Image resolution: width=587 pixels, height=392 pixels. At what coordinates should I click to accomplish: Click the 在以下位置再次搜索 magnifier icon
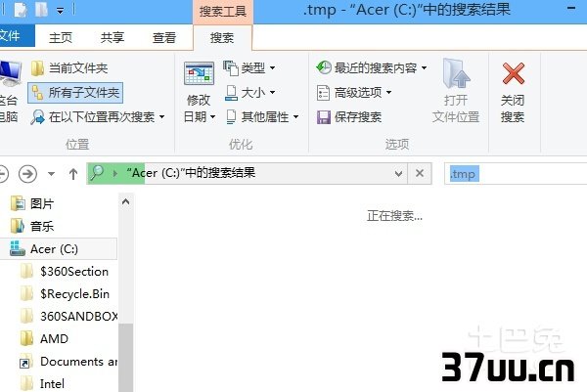tap(37, 117)
